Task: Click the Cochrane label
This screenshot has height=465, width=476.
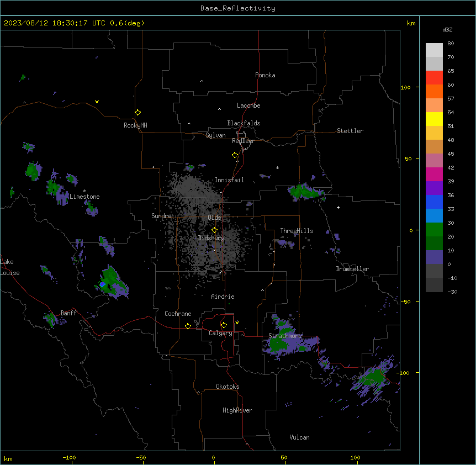Action: [x=178, y=314]
